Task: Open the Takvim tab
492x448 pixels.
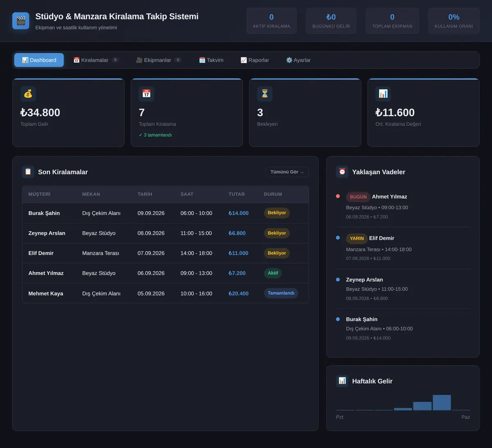Action: point(211,60)
